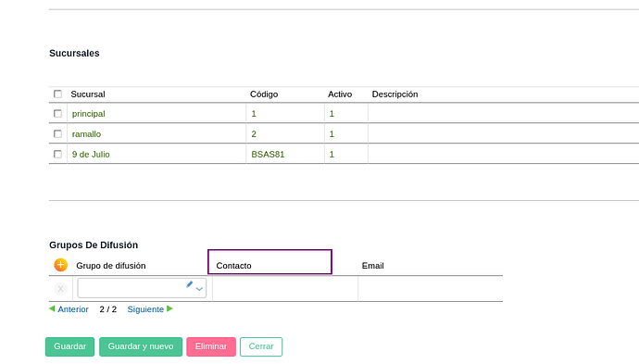Open the ramallo branch link

[x=86, y=134]
